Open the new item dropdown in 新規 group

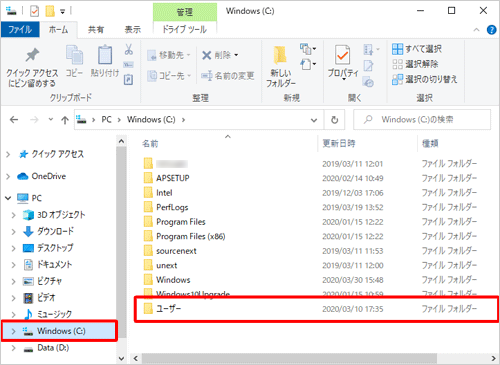(x=308, y=49)
